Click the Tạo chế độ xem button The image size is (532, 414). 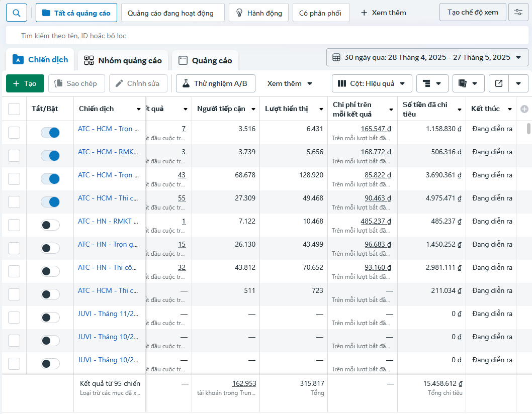pyautogui.click(x=473, y=12)
